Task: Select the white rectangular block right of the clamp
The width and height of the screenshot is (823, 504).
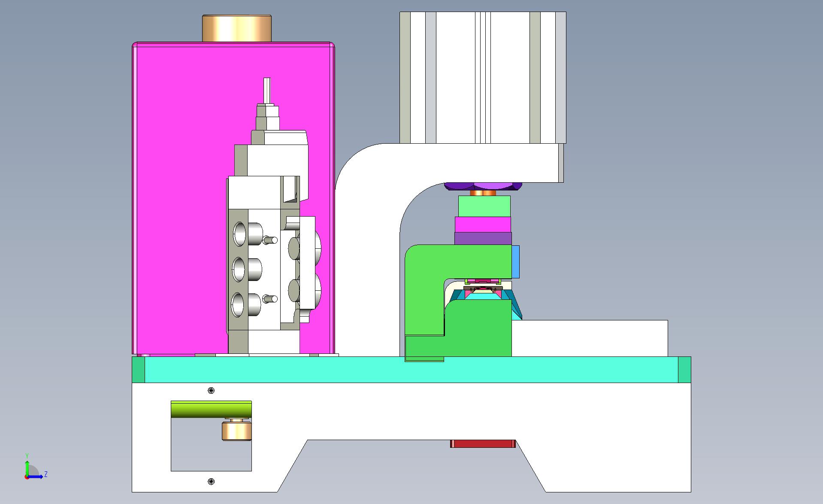Action: [589, 338]
